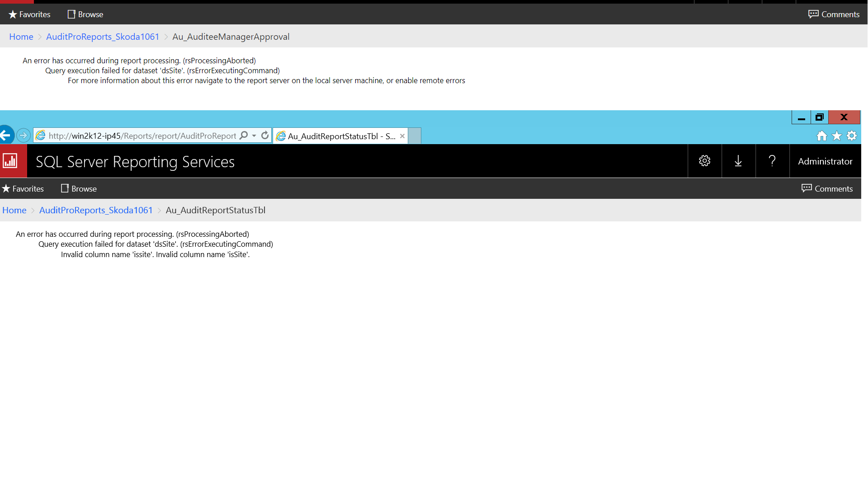Open the Administrator user menu
Viewport: 868px width, 488px height.
(x=825, y=161)
